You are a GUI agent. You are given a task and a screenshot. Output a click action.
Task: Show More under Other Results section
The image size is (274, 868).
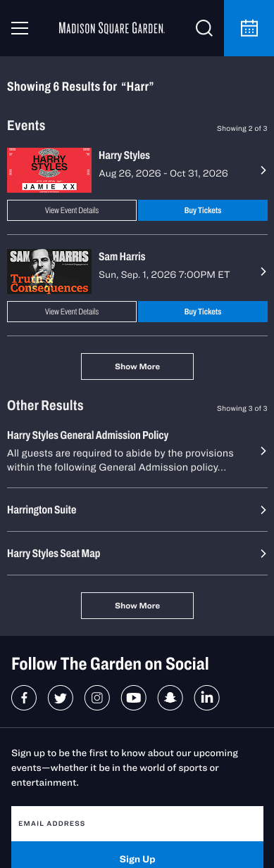137,606
